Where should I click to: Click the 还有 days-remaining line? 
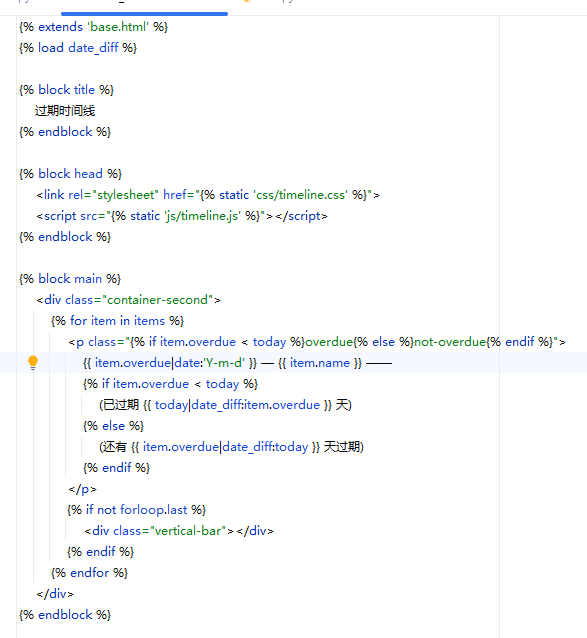231,447
